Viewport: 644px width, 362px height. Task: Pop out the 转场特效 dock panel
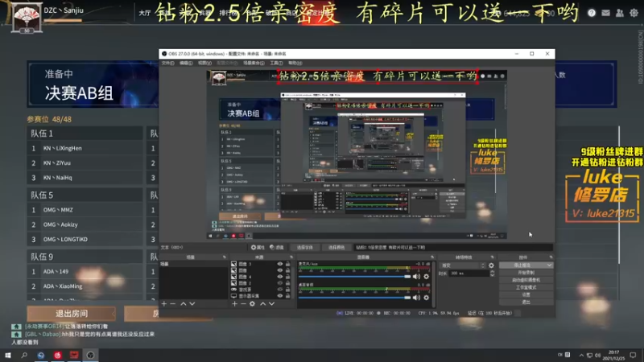coord(492,257)
